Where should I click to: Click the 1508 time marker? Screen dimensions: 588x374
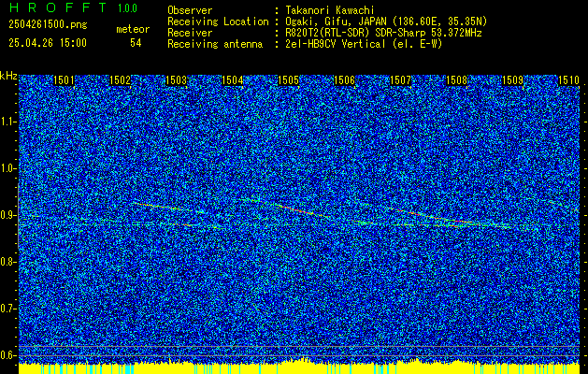(457, 80)
